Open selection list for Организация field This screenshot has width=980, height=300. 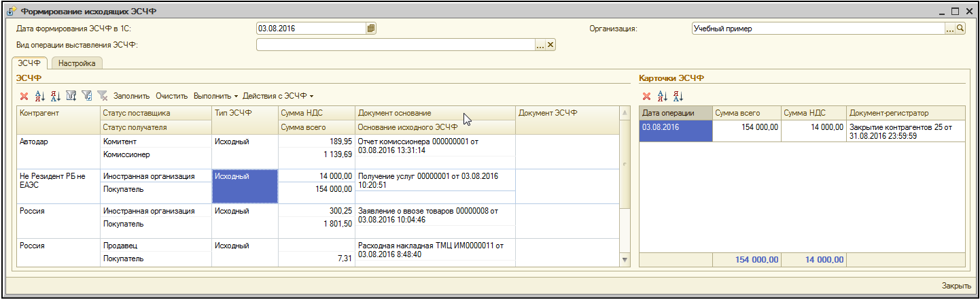click(x=950, y=29)
